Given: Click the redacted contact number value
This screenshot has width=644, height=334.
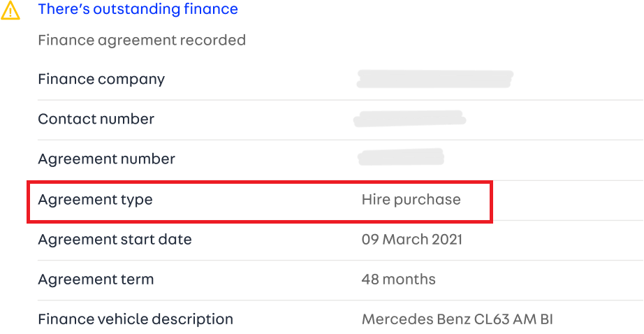Looking at the screenshot, I should point(409,119).
